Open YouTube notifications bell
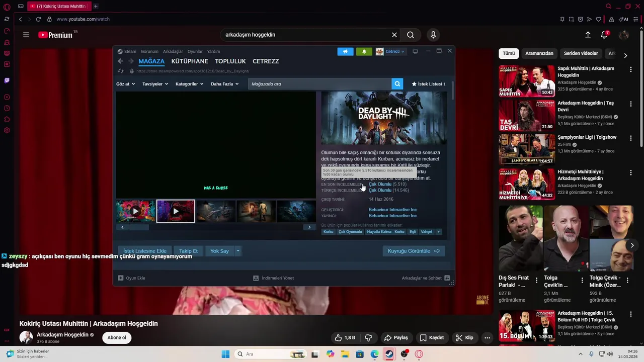Viewport: 644px width, 362px height. point(605,35)
